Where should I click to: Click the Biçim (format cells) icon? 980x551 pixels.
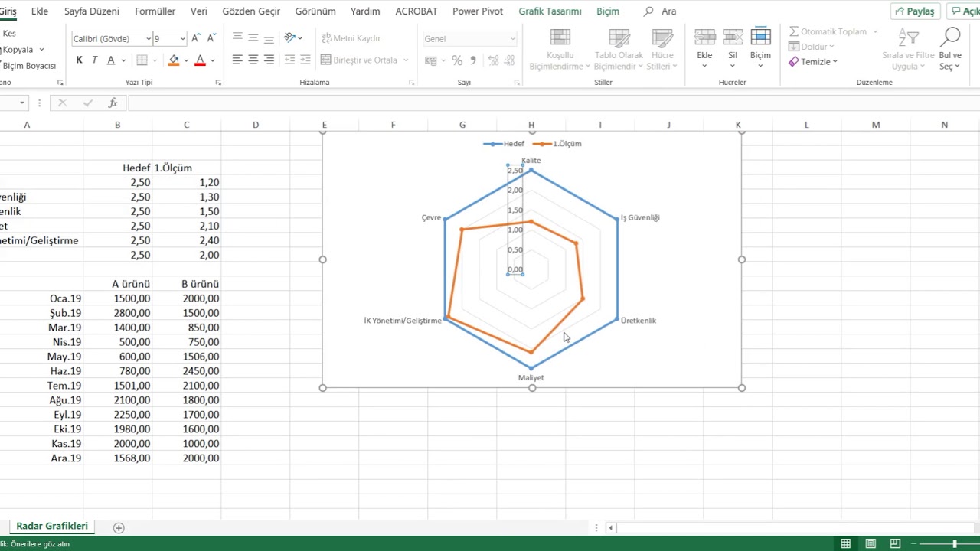[760, 37]
